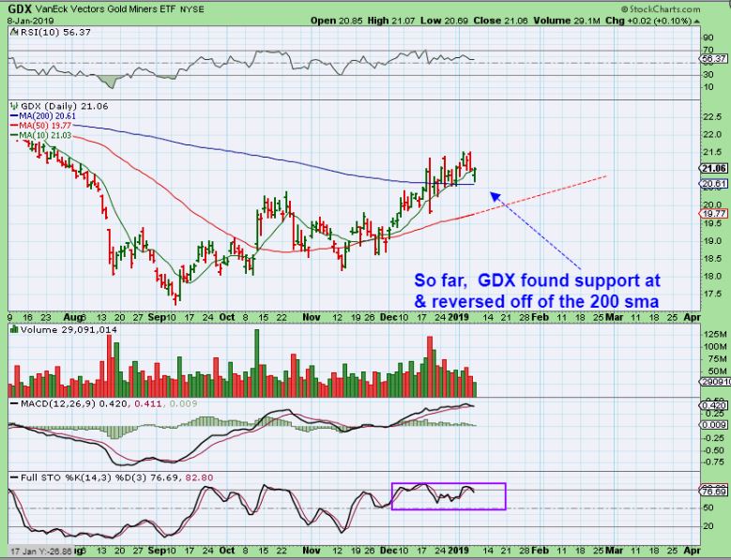The image size is (731, 560).
Task: Click the -0.25 MACD axis label
Action: click(714, 437)
